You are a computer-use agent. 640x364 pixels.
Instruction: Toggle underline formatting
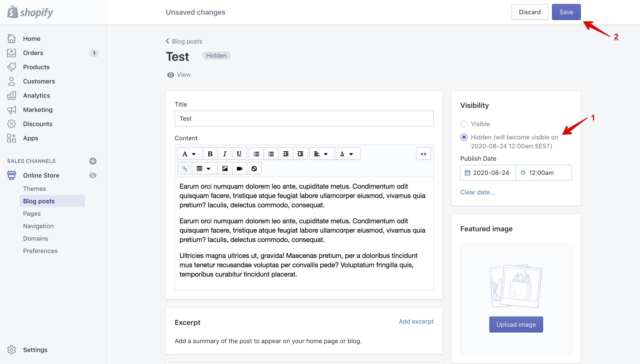tap(239, 154)
